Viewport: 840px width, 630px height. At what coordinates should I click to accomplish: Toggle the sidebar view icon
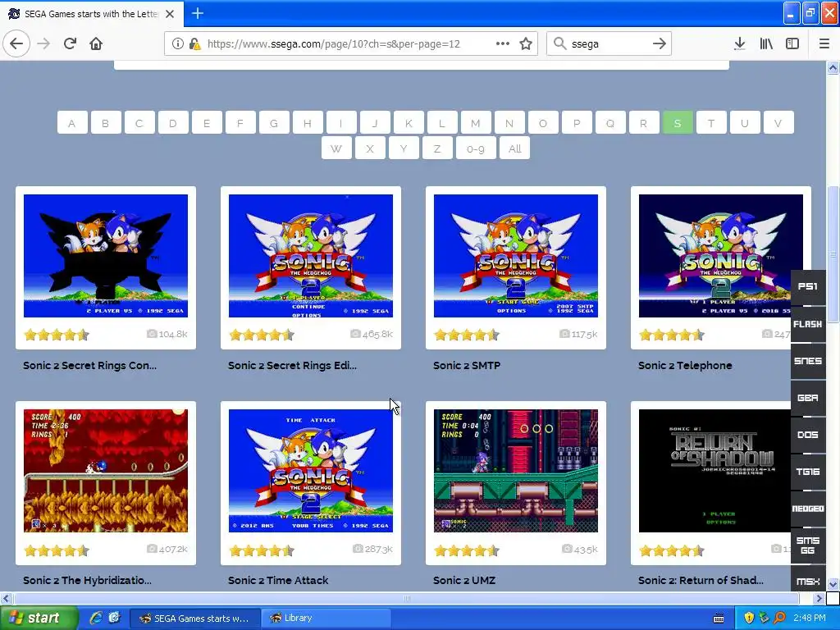coord(792,43)
